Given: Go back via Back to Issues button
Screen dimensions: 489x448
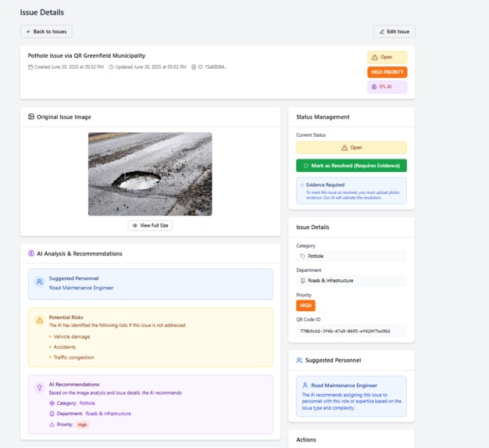Looking at the screenshot, I should tap(46, 31).
